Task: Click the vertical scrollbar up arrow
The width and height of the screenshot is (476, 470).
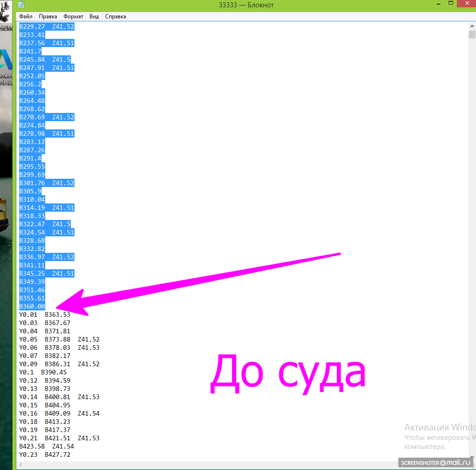Action: click(472, 26)
